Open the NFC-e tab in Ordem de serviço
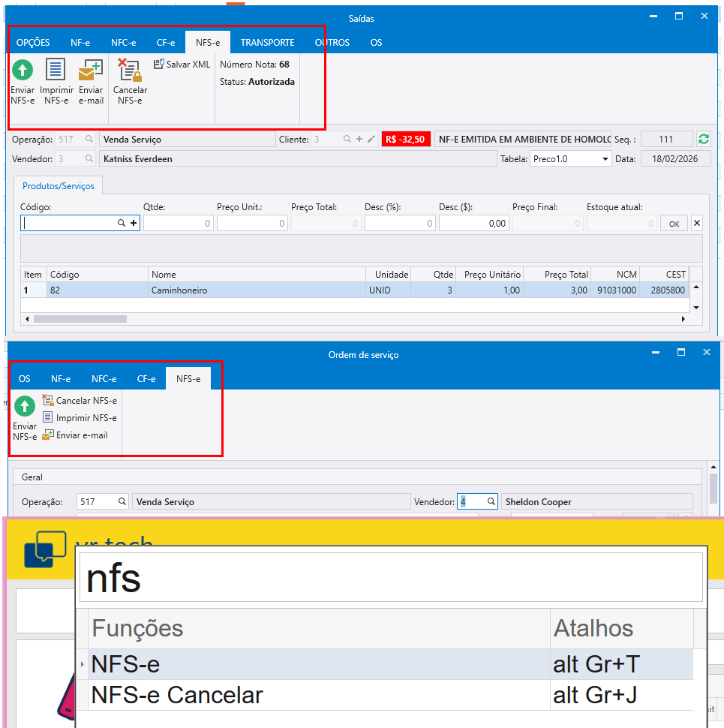Image resolution: width=724 pixels, height=728 pixels. pos(104,379)
